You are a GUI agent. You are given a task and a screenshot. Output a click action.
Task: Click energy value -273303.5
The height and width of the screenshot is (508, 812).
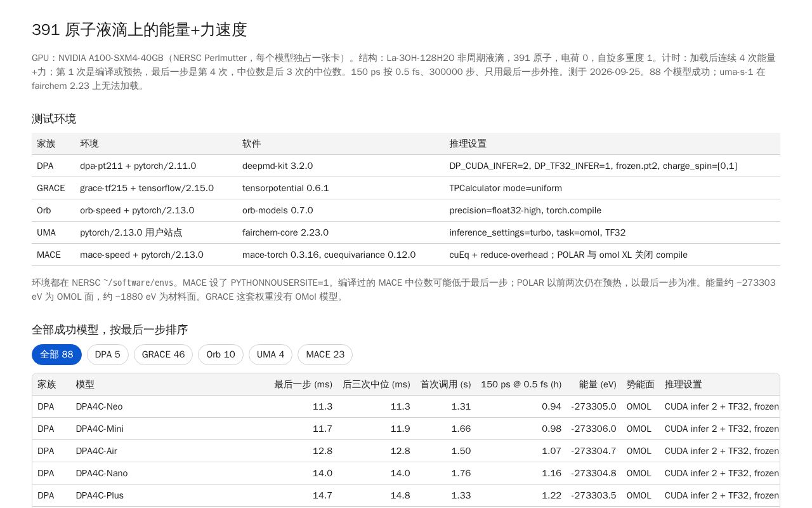coord(593,495)
